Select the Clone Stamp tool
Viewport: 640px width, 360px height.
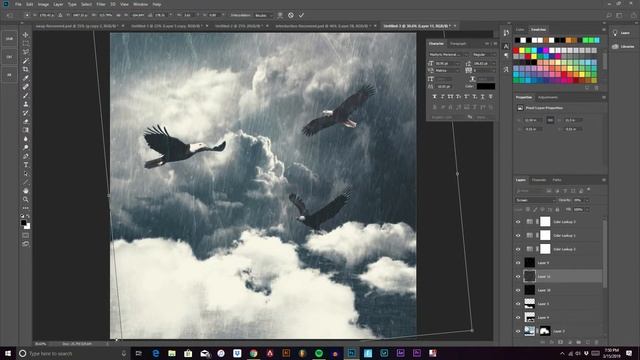click(x=26, y=104)
